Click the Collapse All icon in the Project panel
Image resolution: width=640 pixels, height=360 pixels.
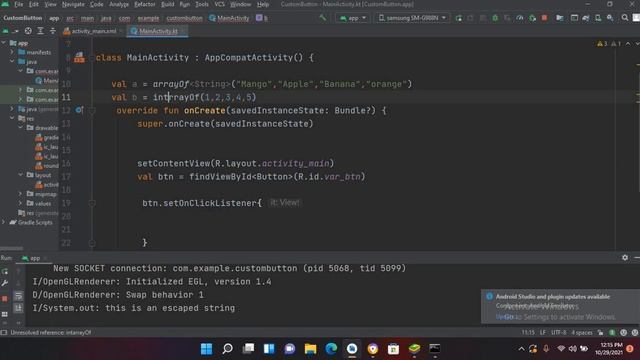point(53,31)
